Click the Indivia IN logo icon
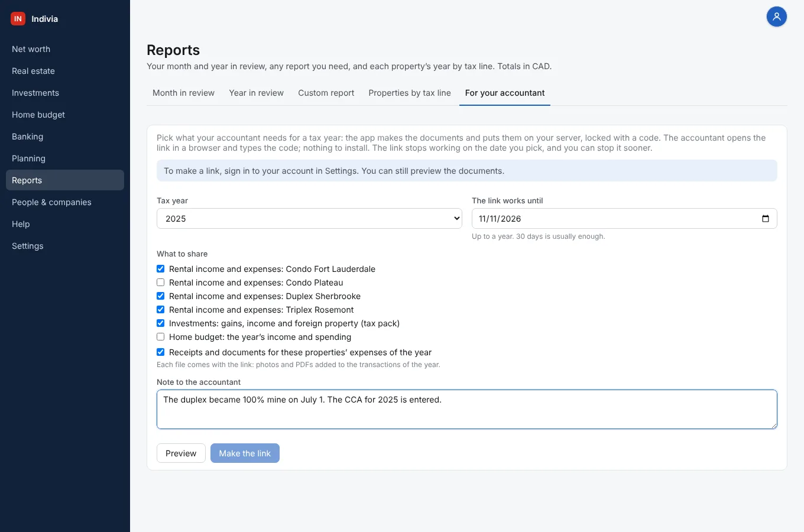The image size is (804, 532). pos(18,19)
